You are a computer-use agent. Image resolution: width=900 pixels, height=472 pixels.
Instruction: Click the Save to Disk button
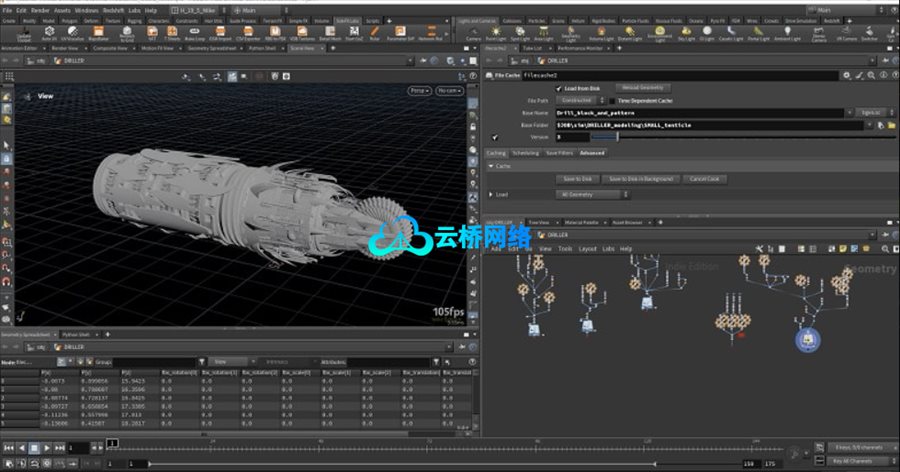click(578, 178)
